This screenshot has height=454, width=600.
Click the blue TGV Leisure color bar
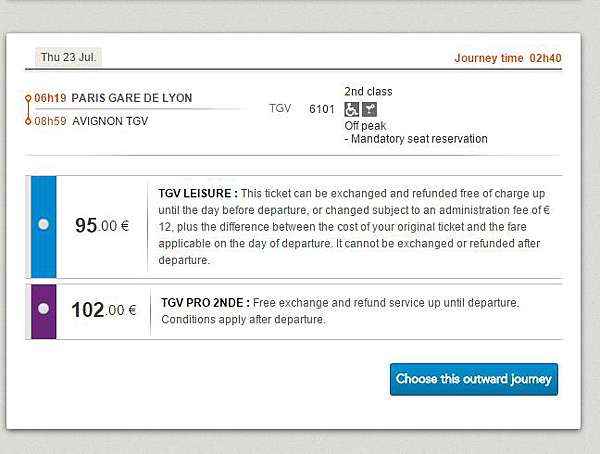[44, 227]
